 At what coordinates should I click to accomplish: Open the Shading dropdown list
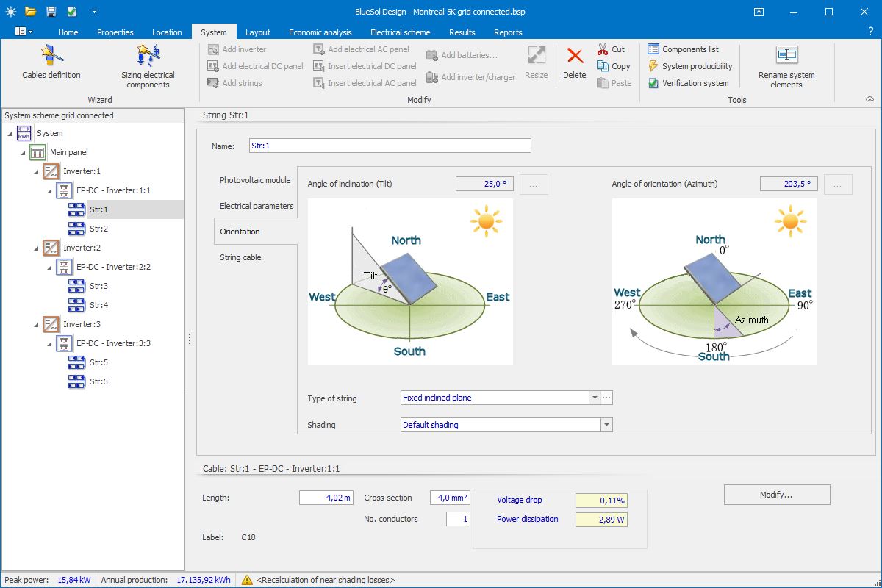pos(606,425)
